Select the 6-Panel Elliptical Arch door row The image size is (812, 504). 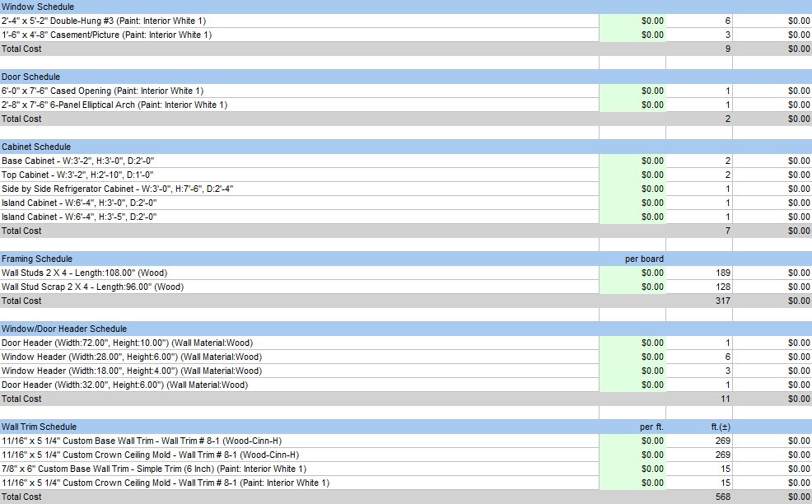[x=406, y=105]
